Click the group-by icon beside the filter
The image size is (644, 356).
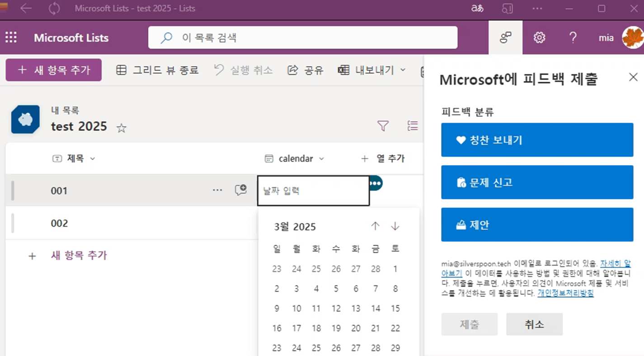click(x=412, y=126)
